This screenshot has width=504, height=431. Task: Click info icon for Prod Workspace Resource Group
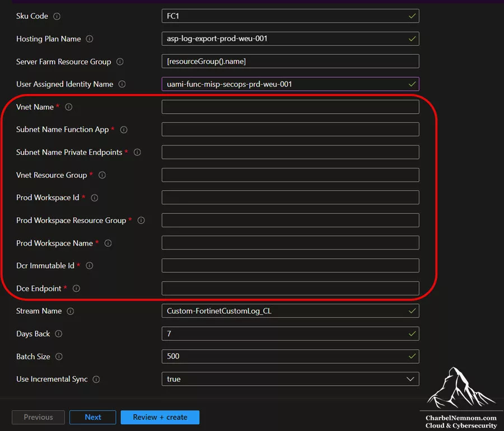[x=141, y=221]
